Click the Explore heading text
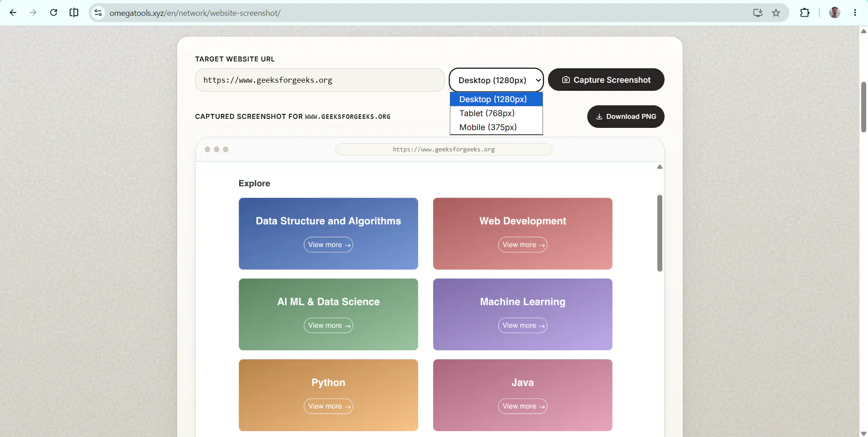The height and width of the screenshot is (437, 868). (254, 183)
